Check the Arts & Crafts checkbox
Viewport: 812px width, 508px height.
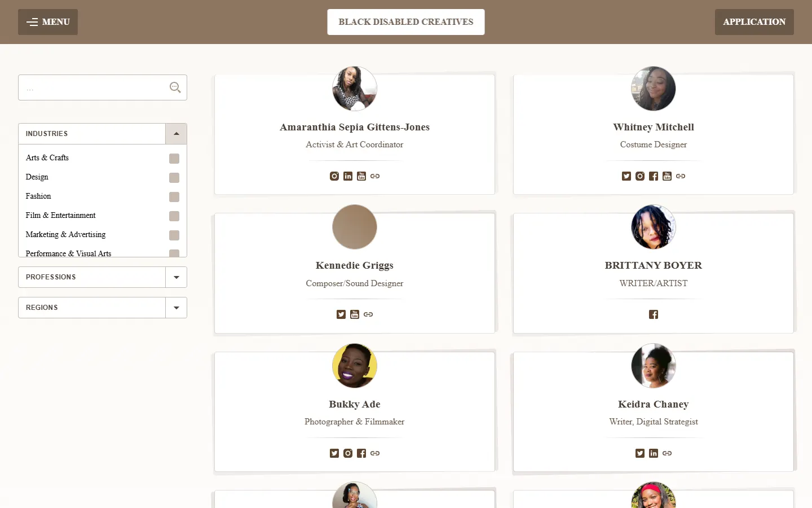(174, 159)
